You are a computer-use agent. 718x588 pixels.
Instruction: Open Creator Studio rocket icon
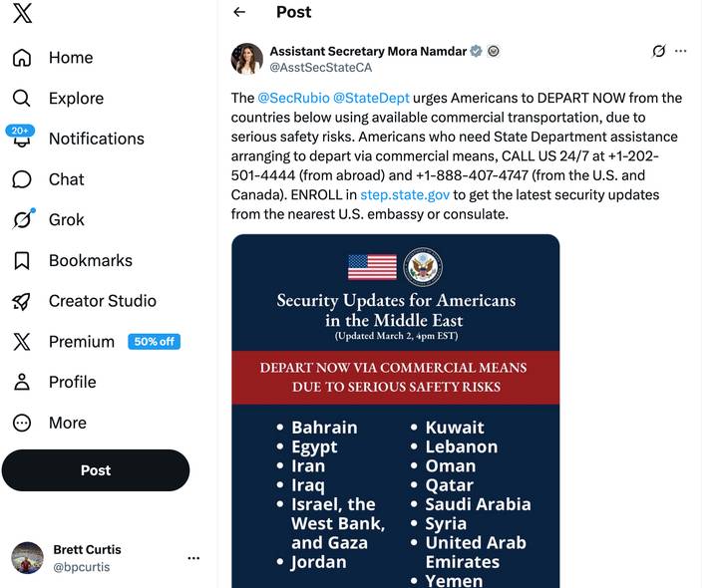pos(22,301)
